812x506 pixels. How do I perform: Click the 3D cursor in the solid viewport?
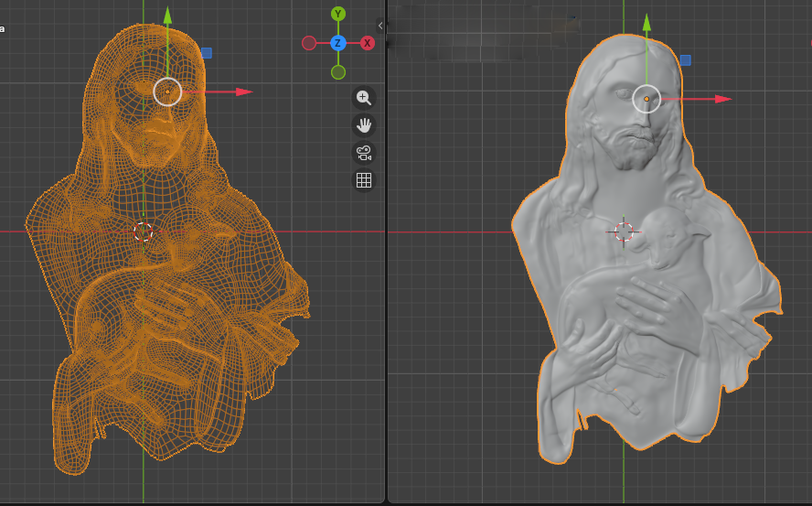tap(624, 231)
